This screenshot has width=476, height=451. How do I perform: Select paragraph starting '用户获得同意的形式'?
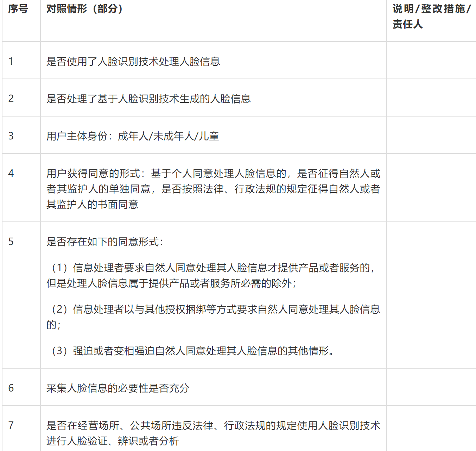click(213, 189)
